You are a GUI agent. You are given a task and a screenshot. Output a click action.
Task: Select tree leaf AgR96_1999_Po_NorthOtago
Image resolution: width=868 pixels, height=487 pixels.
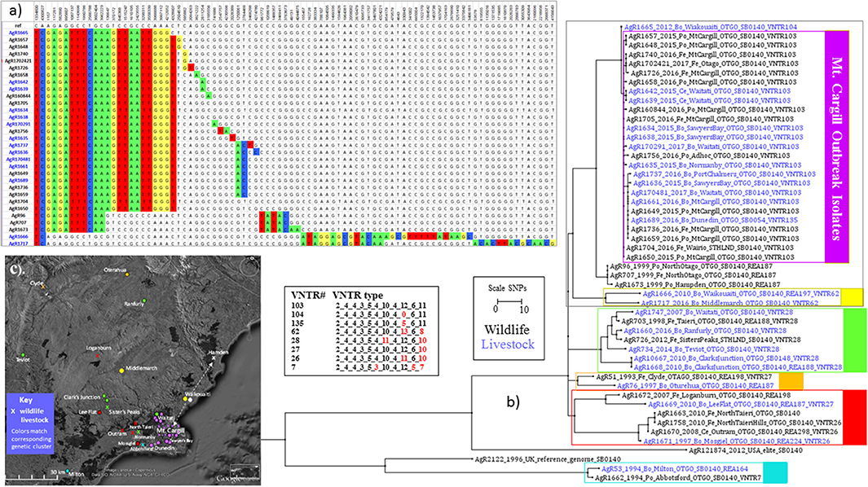tap(691, 266)
